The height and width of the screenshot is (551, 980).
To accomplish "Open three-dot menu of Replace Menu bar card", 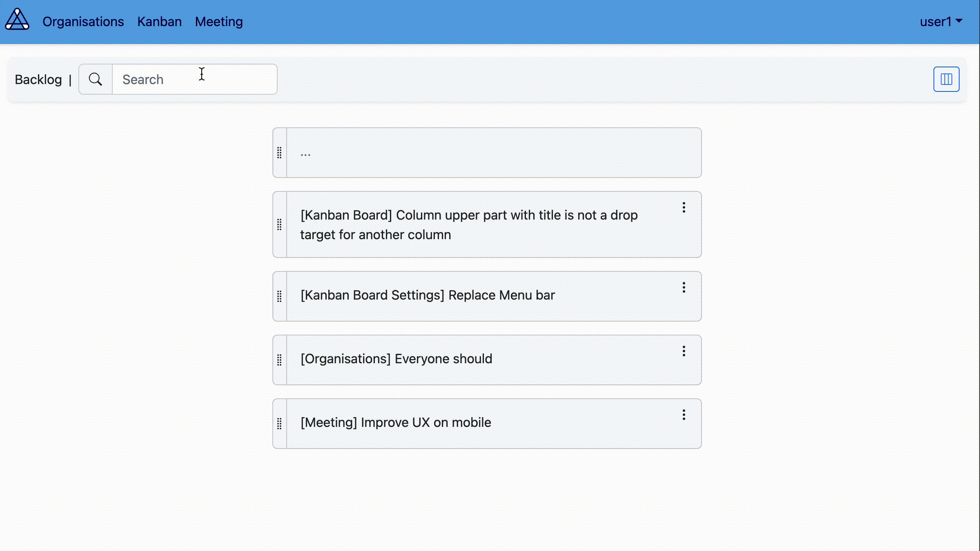I will [684, 287].
